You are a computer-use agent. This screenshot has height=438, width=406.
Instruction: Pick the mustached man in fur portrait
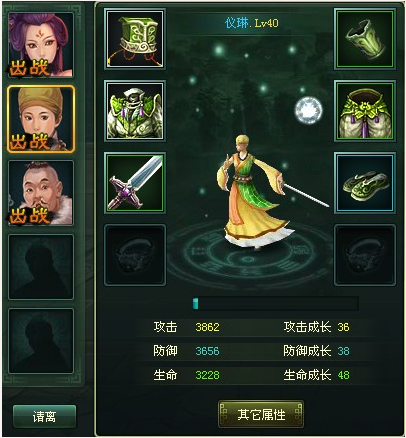click(x=41, y=193)
